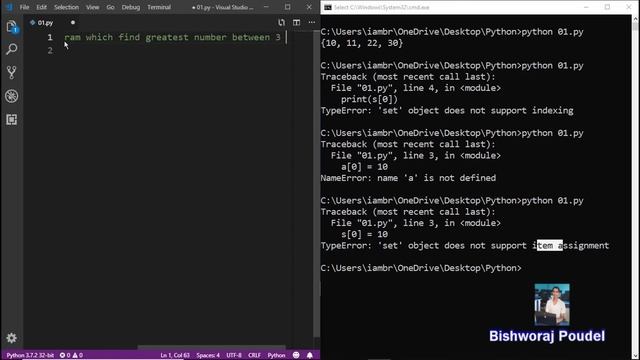Click line number 2 in the editor gutter
This screenshot has height=360, width=640.
(x=50, y=50)
